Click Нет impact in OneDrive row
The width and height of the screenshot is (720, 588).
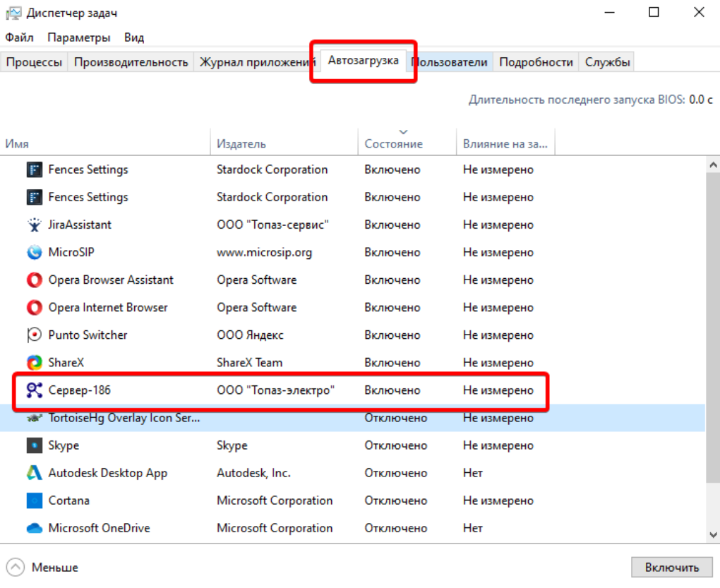pyautogui.click(x=472, y=528)
